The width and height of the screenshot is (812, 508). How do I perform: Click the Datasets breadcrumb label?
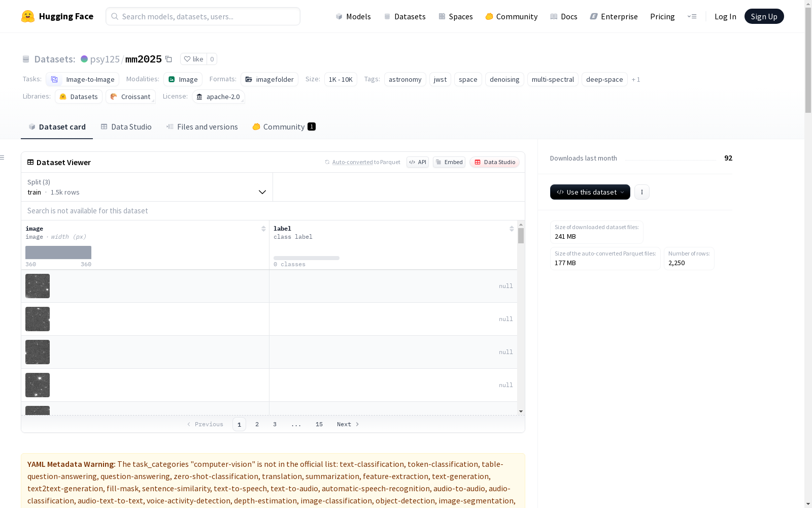55,59
